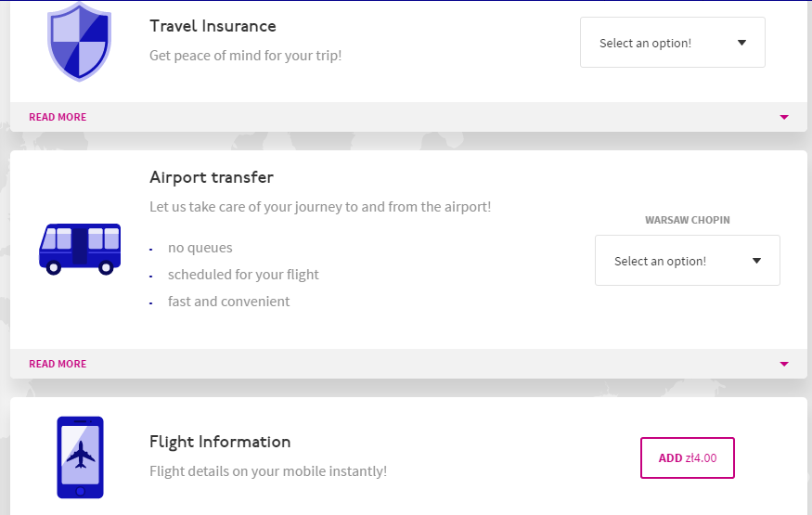
Task: Click the "fast and convenient" bullet text
Action: click(x=228, y=302)
